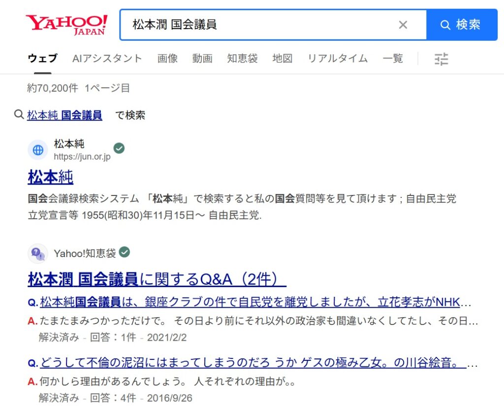Open the search filter settings sliders icon
Screen dimensions: 504x420
click(441, 59)
